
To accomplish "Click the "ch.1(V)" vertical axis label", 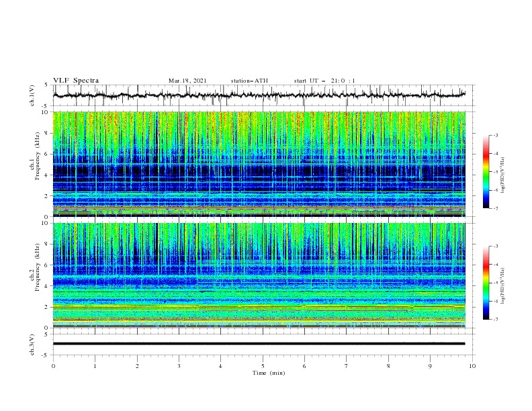I will [32, 95].
